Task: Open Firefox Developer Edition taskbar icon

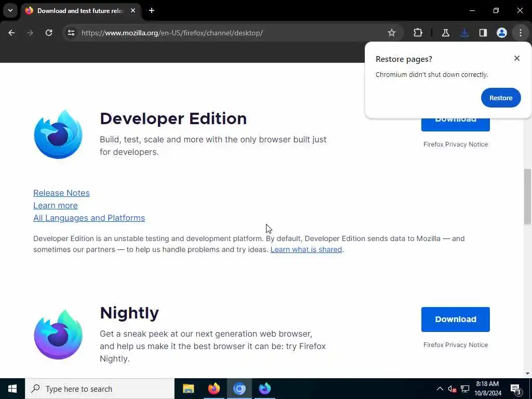Action: [x=264, y=389]
